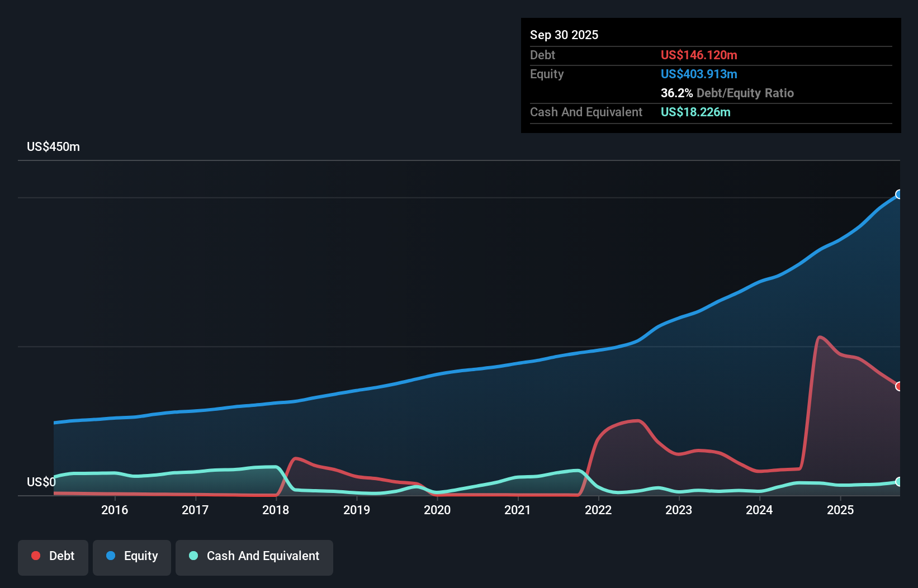The image size is (918, 588).
Task: Select the Cash endpoint marker on chart
Action: click(x=899, y=482)
